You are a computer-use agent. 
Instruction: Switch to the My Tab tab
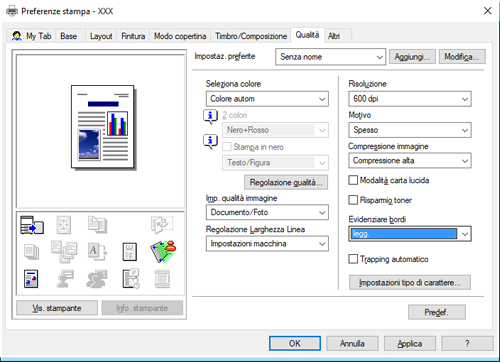[32, 36]
